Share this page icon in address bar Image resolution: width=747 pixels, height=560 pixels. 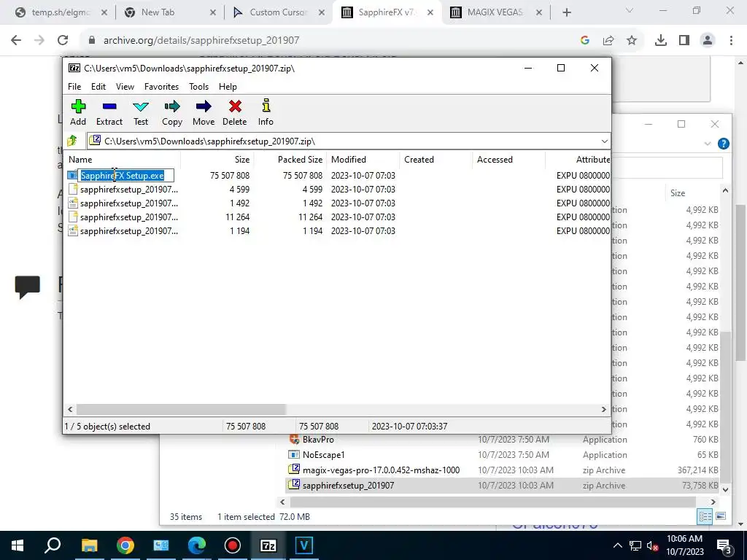[x=608, y=41]
